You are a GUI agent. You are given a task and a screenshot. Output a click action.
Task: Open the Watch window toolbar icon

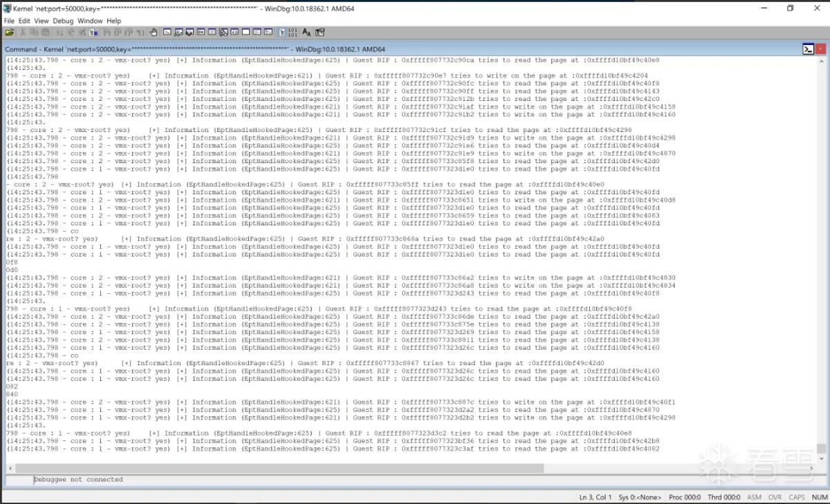178,32
